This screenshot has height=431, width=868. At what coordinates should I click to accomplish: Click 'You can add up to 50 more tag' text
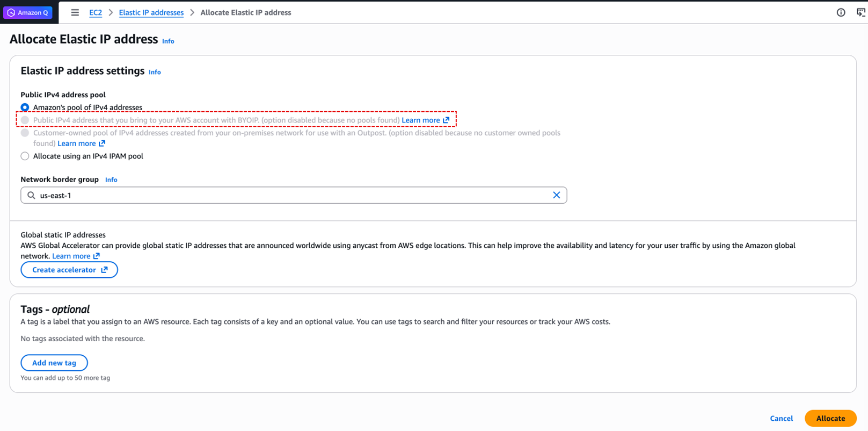65,378
